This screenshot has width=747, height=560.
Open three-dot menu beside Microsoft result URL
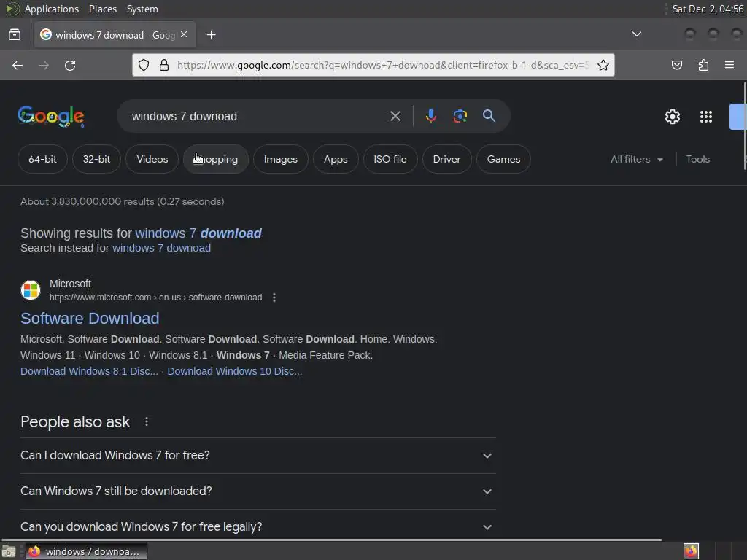coord(274,297)
